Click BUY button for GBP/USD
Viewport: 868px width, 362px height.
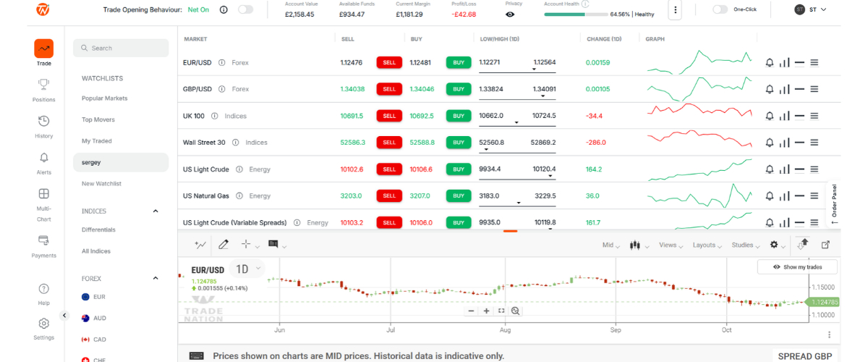459,89
